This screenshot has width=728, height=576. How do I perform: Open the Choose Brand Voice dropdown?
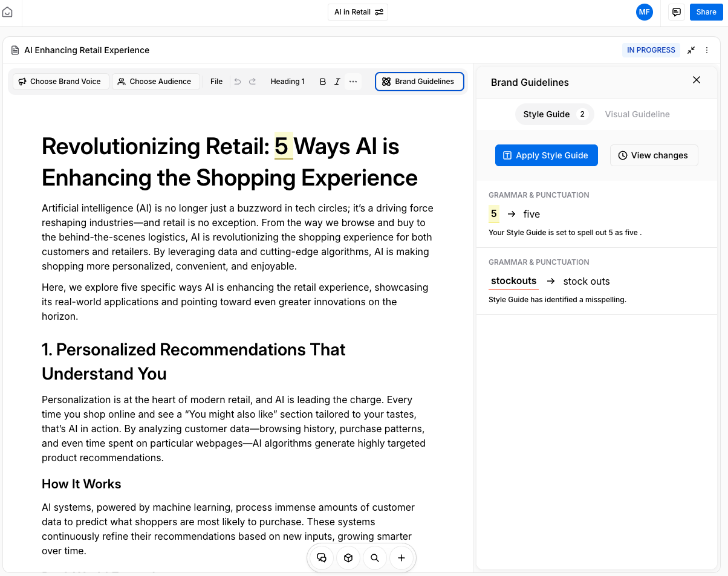(x=59, y=82)
